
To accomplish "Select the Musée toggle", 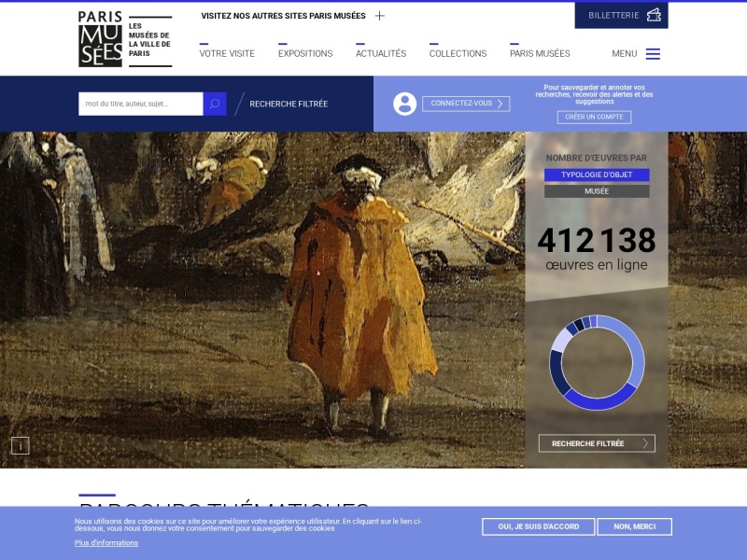I will pyautogui.click(x=597, y=191).
